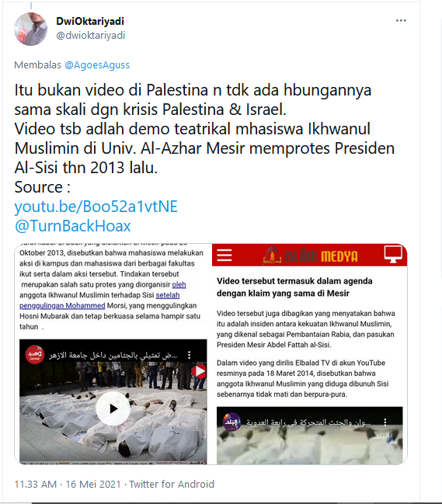
Task: Open the Islam Medya hamburger menu
Action: point(224,255)
